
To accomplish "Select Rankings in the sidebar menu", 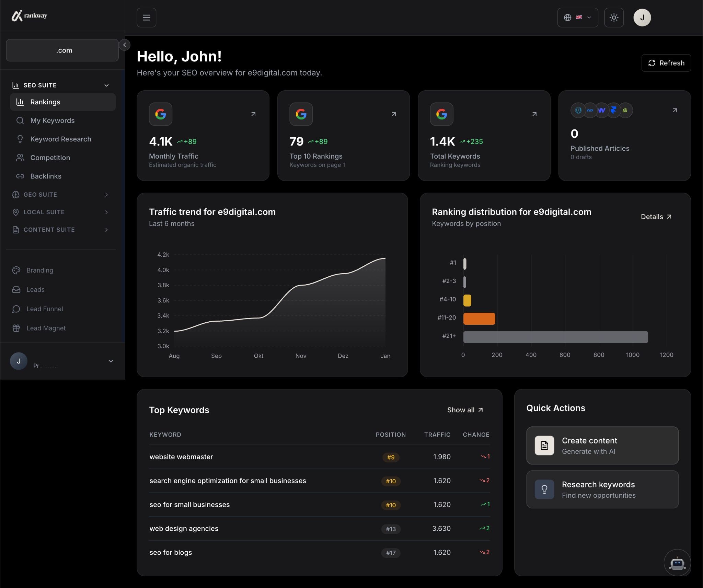I will [x=45, y=102].
